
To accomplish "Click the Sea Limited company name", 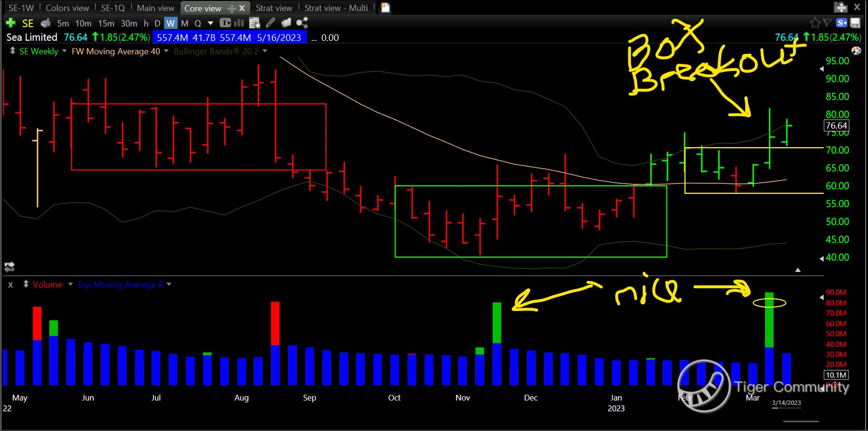I will 32,37.
